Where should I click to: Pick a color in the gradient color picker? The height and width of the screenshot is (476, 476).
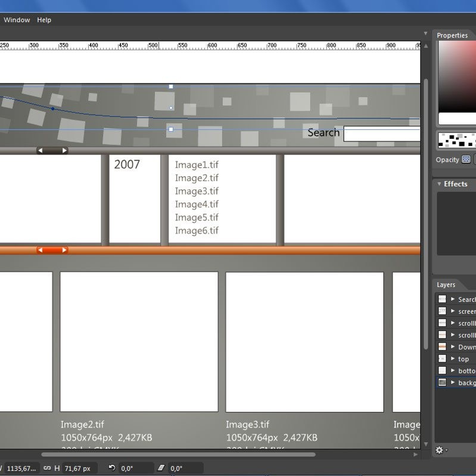[456, 75]
